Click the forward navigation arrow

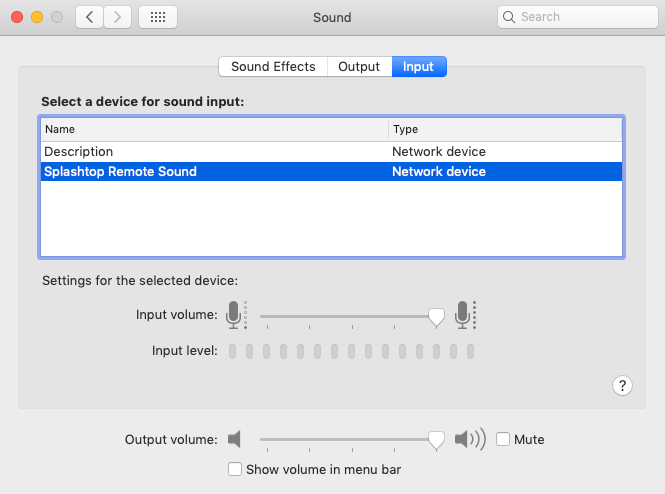(x=118, y=17)
